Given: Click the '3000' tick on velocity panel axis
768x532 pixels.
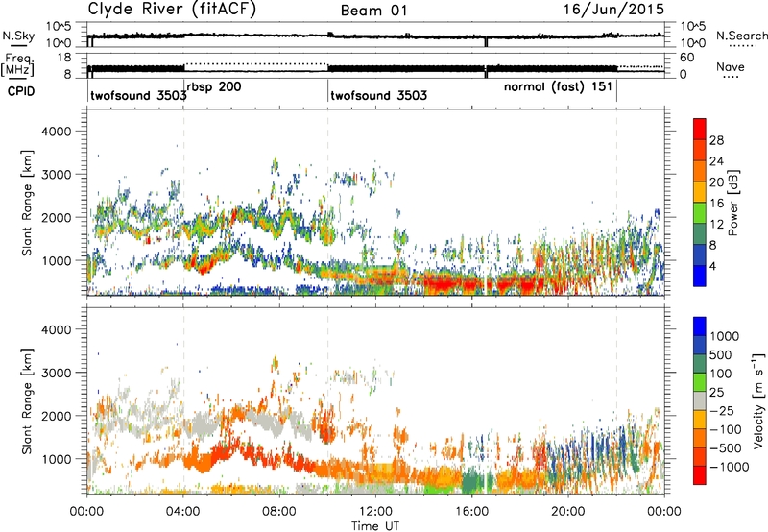Looking at the screenshot, I should (56, 373).
